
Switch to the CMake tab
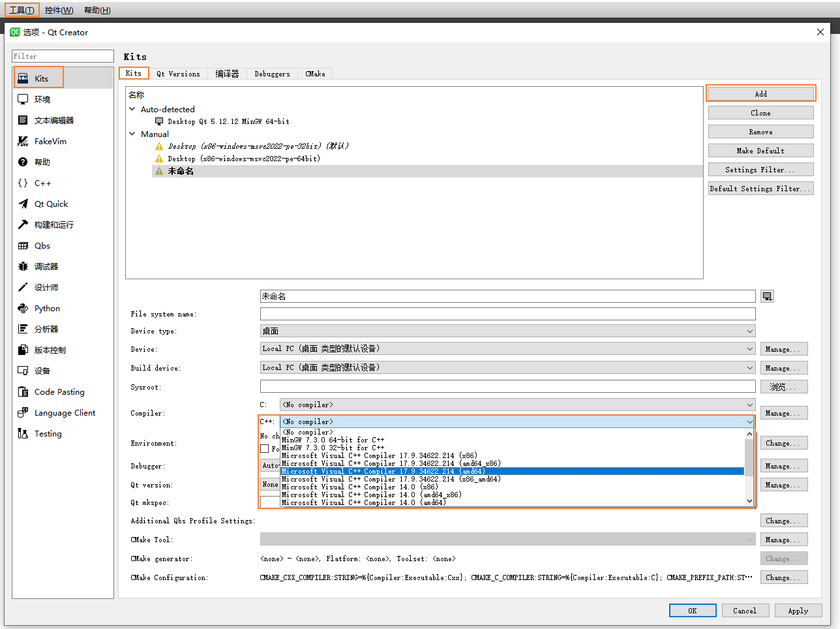click(315, 74)
